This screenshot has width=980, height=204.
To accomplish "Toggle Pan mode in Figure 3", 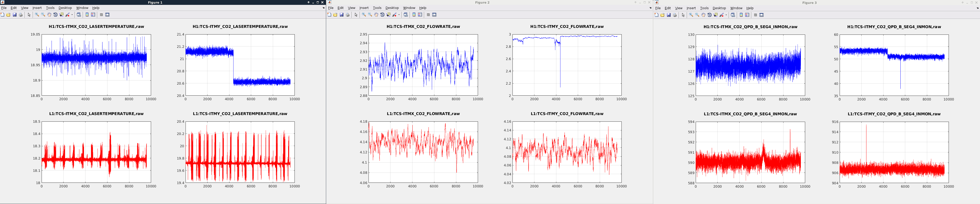I will click(x=703, y=15).
